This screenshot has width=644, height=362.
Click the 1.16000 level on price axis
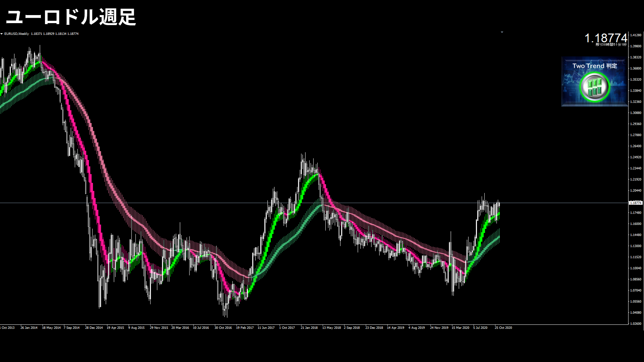pyautogui.click(x=635, y=224)
